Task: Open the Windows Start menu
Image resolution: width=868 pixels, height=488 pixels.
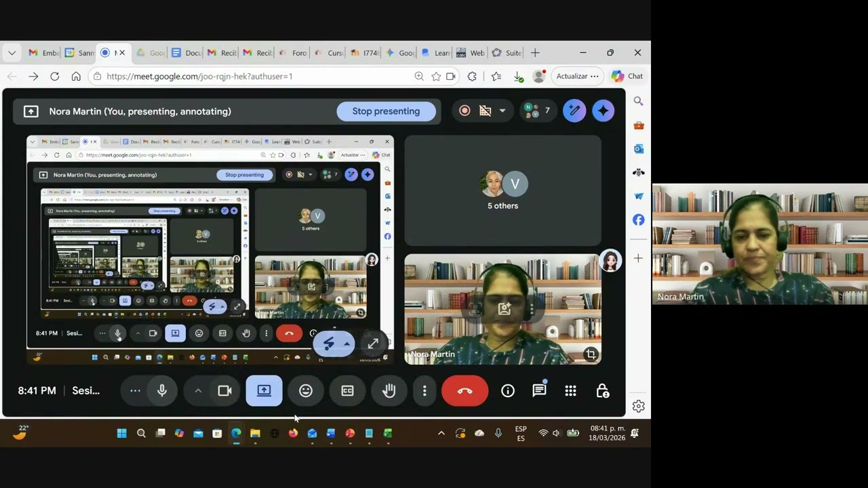Action: point(122,433)
